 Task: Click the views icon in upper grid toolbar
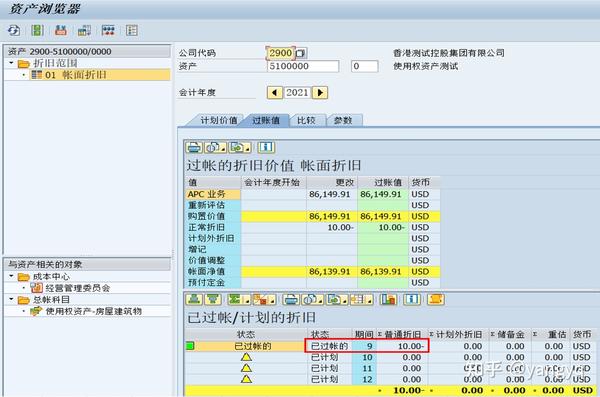[213, 147]
